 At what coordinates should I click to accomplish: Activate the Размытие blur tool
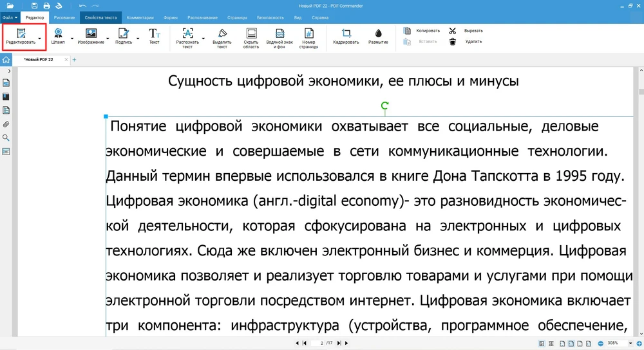(378, 33)
